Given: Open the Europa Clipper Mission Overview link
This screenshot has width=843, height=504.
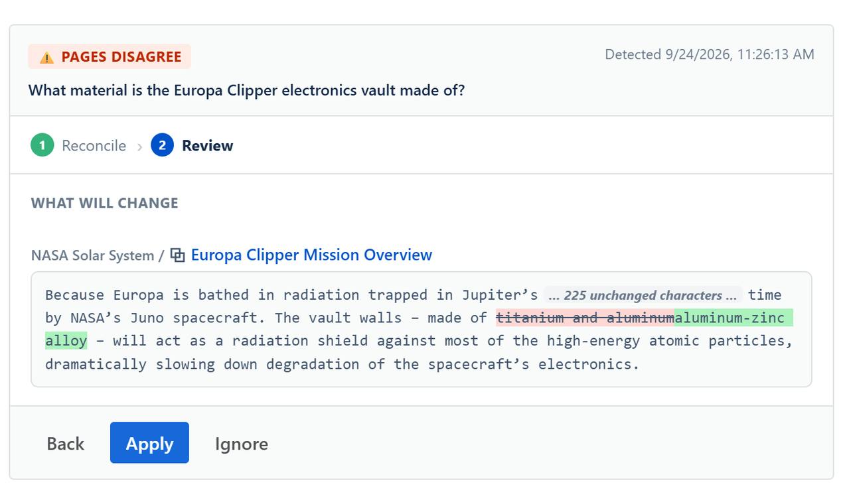Looking at the screenshot, I should click(x=311, y=255).
